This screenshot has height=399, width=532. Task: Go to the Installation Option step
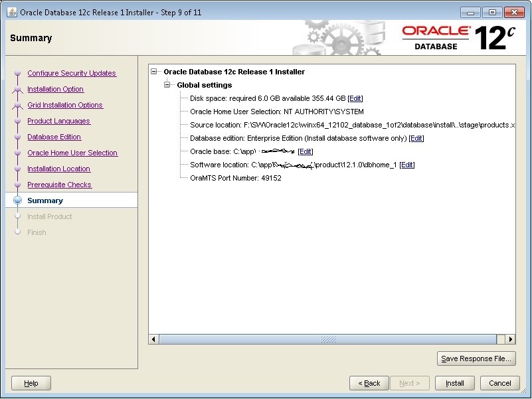tap(55, 89)
